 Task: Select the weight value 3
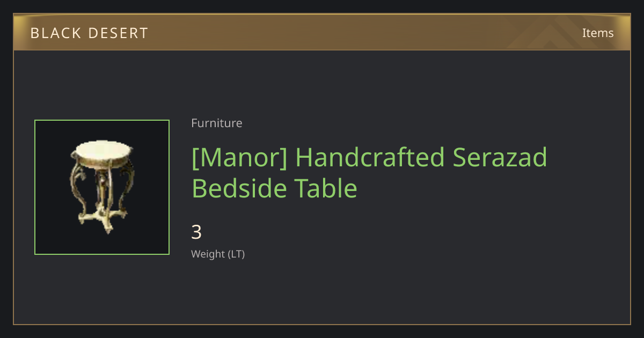pyautogui.click(x=196, y=232)
